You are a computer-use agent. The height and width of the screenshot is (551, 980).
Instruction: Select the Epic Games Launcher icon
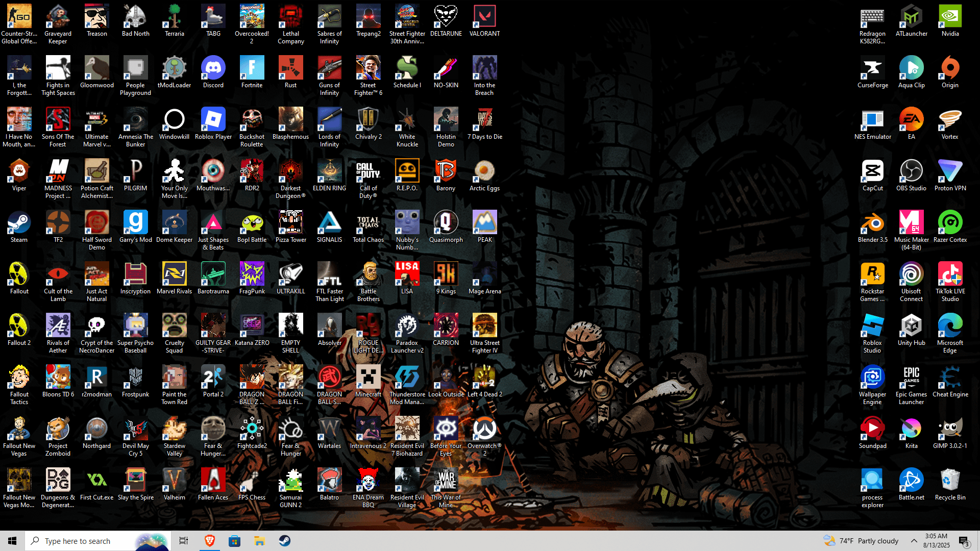click(912, 385)
